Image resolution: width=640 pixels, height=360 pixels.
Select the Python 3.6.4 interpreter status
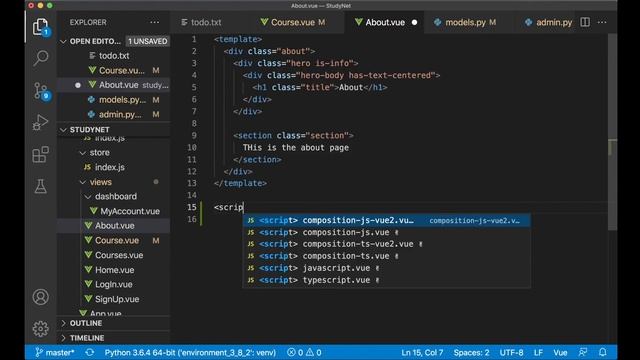tap(190, 352)
